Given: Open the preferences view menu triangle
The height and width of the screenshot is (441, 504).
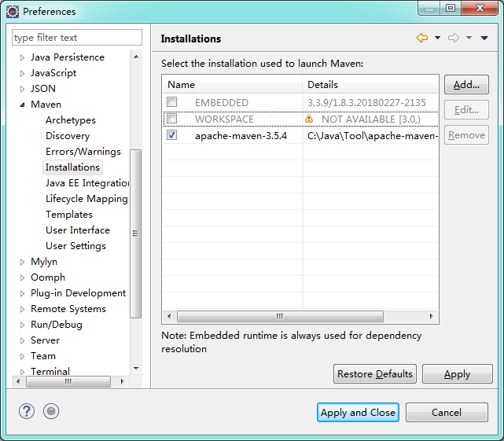Looking at the screenshot, I should click(484, 38).
